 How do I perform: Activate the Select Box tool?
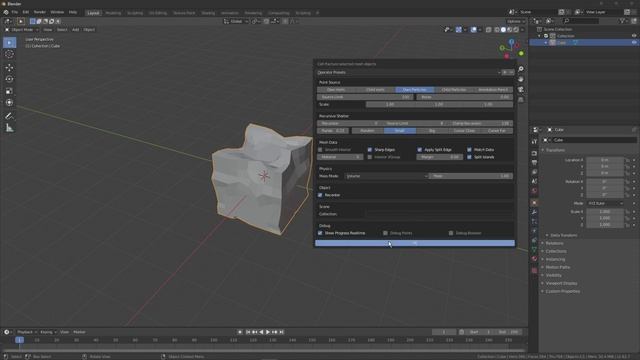click(x=9, y=42)
